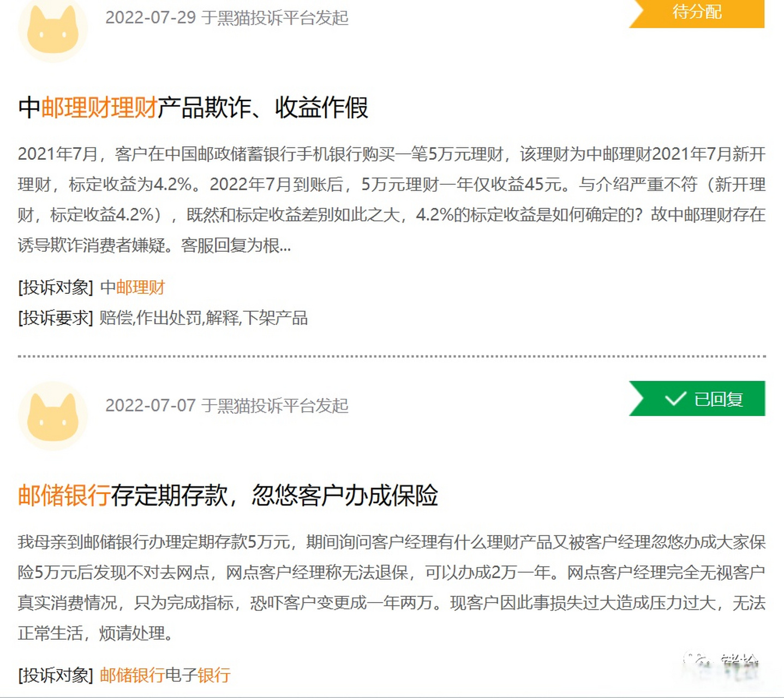784x698 pixels.
Task: Open complaint target link 邮储银行电子银行
Action: pyautogui.click(x=165, y=675)
